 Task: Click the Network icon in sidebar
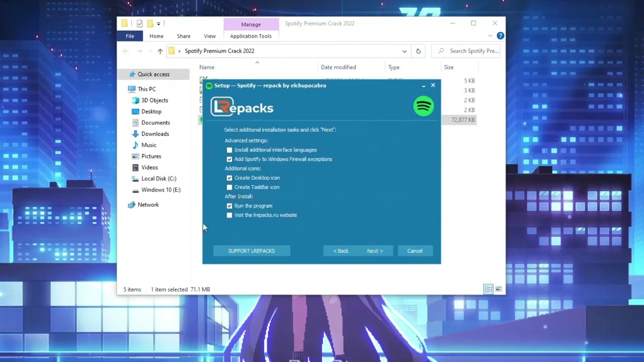coord(132,205)
